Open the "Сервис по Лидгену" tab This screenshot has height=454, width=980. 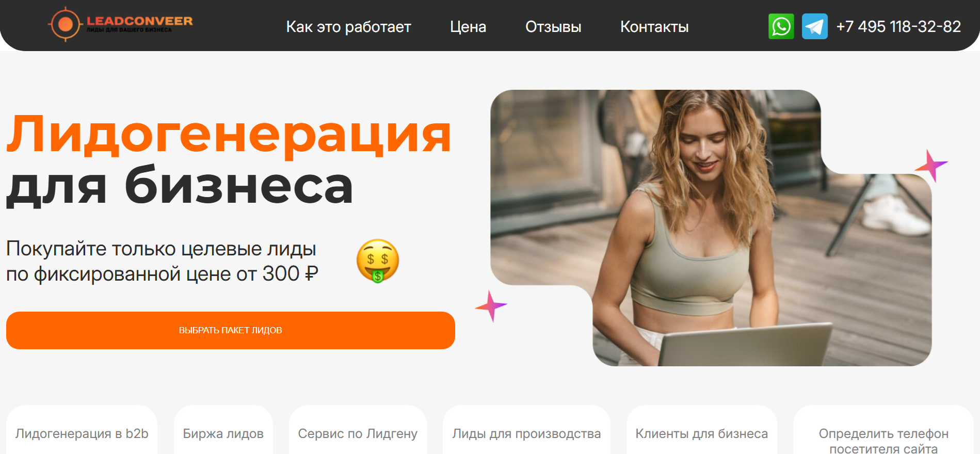point(358,431)
